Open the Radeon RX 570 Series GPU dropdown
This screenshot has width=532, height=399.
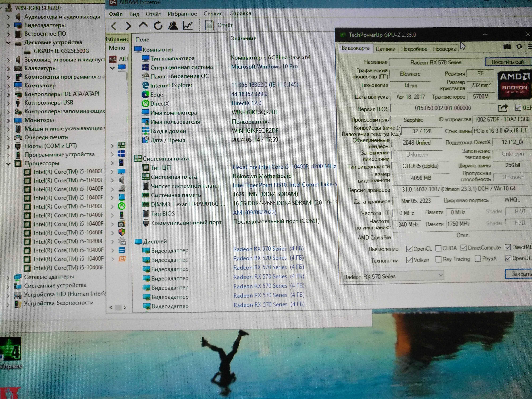tap(393, 276)
